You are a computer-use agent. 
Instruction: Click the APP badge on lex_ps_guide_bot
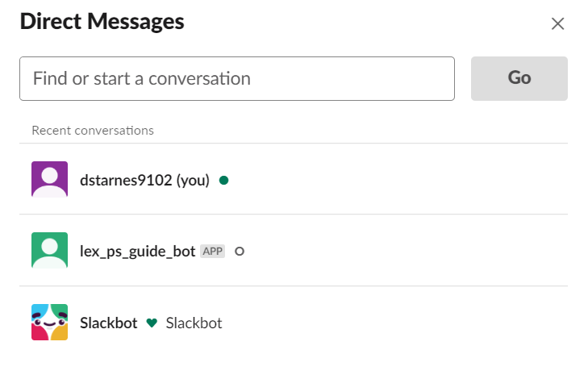pos(213,251)
